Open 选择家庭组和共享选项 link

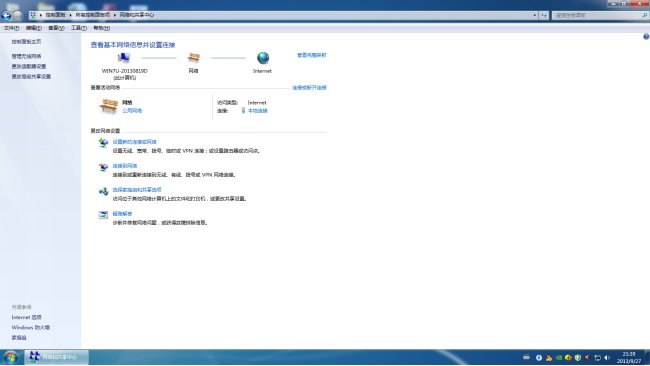137,189
